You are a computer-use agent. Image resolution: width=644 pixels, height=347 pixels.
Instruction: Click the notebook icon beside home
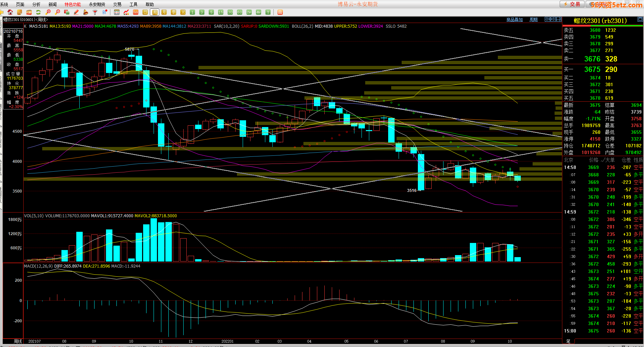[20, 12]
